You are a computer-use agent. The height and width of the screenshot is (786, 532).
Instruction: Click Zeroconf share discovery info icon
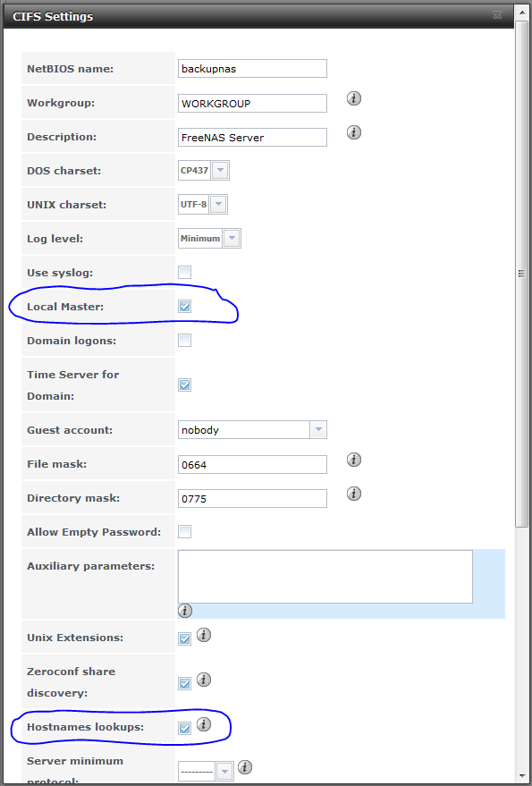pos(204,680)
